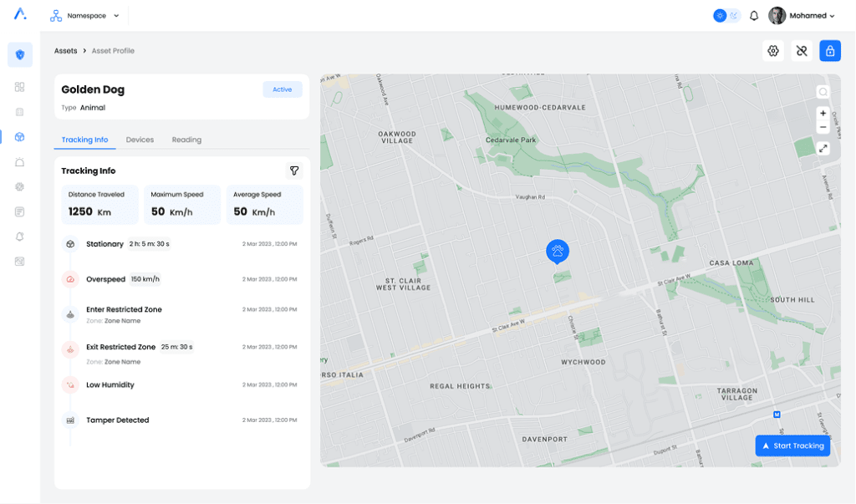The height and width of the screenshot is (504, 856).
Task: Select light mode sun toggle
Action: [x=720, y=16]
